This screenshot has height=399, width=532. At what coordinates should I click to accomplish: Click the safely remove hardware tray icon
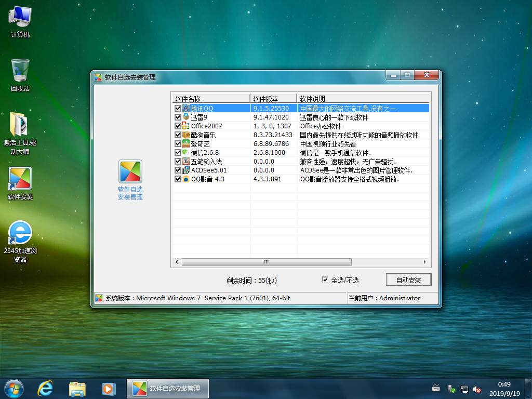451,389
